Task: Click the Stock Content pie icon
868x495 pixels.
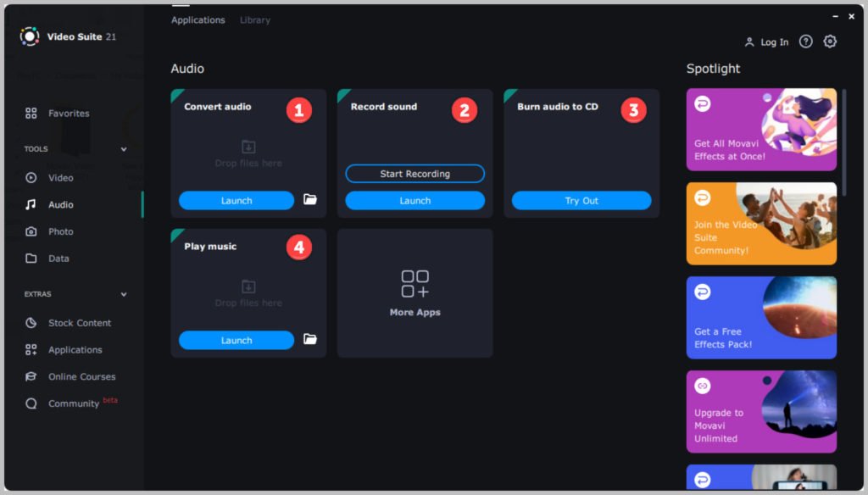Action: [x=31, y=323]
